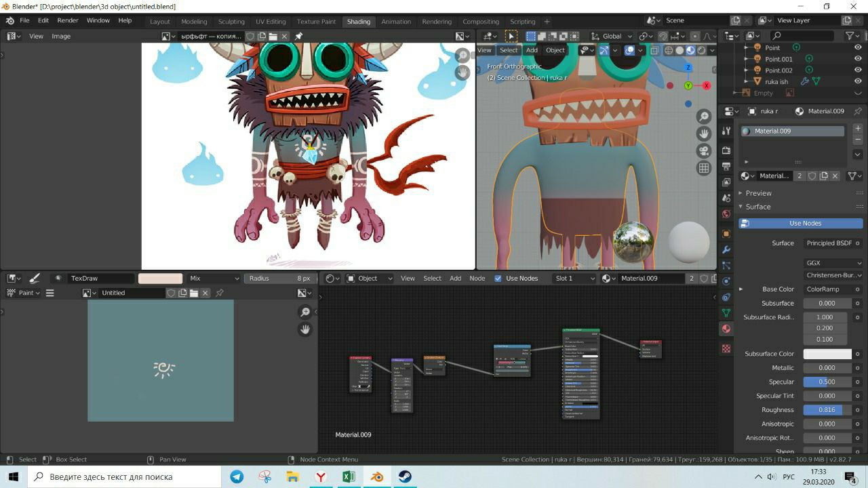Screen dimensions: 868x488
Task: Open the Christensen-Burley subsurface method dropdown
Action: (833, 275)
